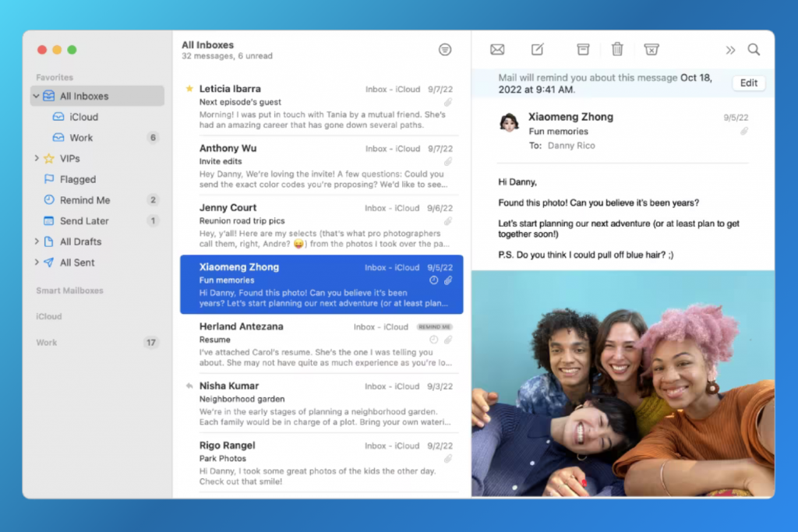Mark the message as unread with envelope icon

(497, 49)
